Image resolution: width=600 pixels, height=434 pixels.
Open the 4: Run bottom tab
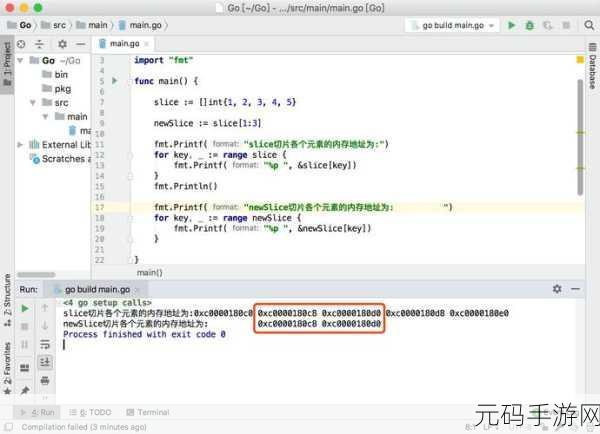tap(38, 413)
